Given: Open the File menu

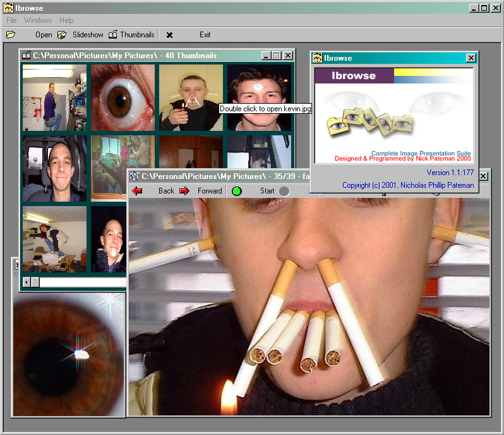Looking at the screenshot, I should click(11, 20).
